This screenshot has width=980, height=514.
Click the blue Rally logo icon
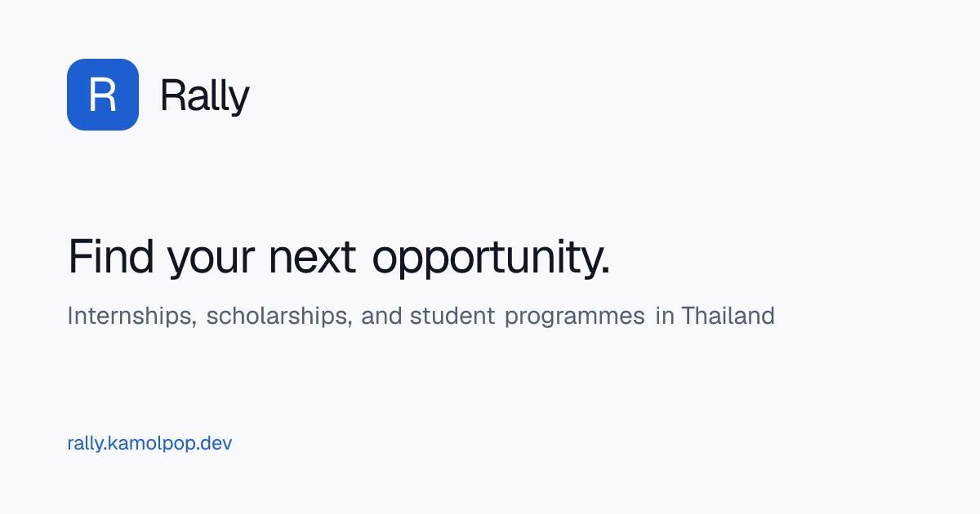point(103,95)
